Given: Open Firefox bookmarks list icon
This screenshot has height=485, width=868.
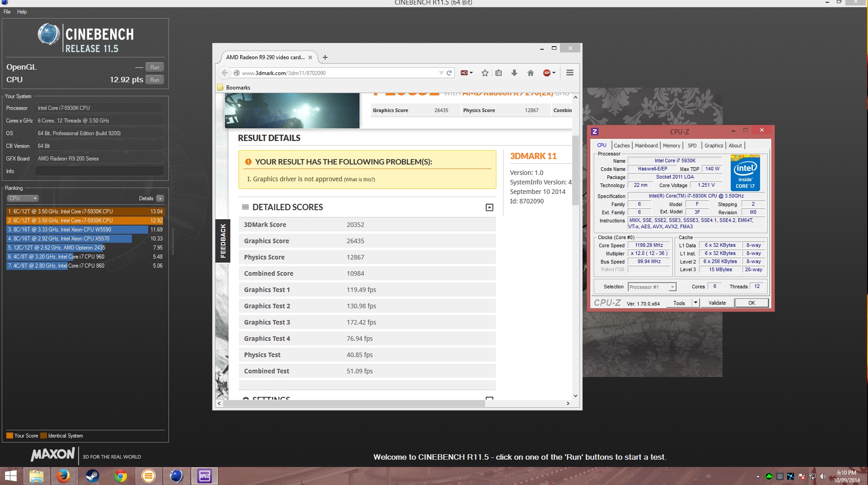Looking at the screenshot, I should 499,73.
